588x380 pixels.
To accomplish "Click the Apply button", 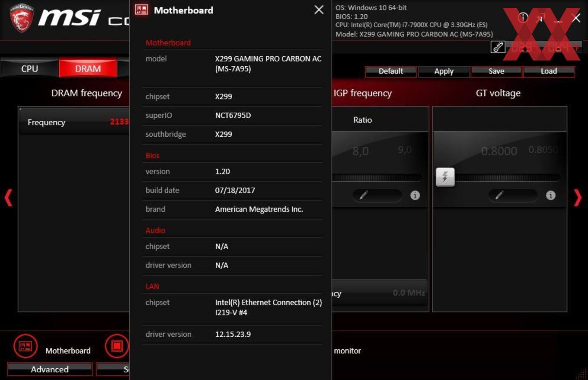I will click(444, 71).
